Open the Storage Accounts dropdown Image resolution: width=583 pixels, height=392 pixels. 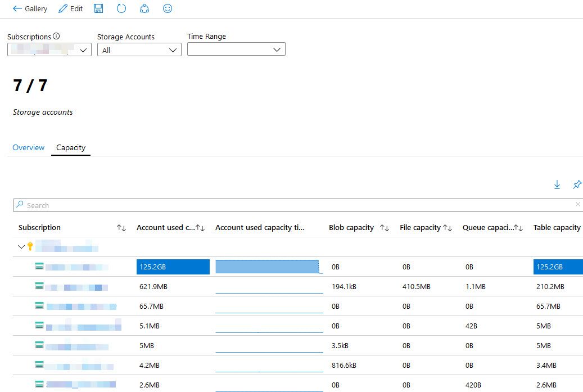(139, 50)
